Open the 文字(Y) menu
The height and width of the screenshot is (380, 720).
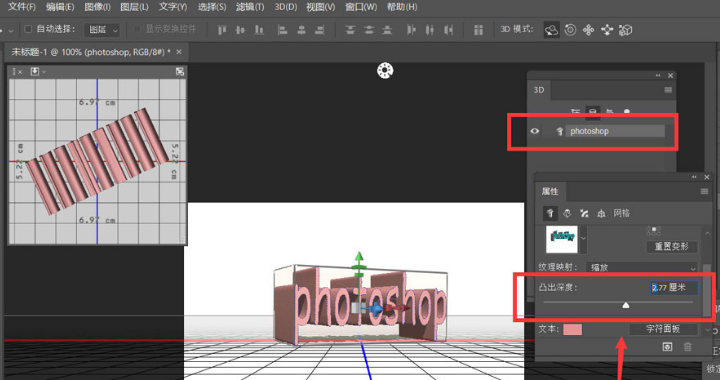(x=173, y=7)
